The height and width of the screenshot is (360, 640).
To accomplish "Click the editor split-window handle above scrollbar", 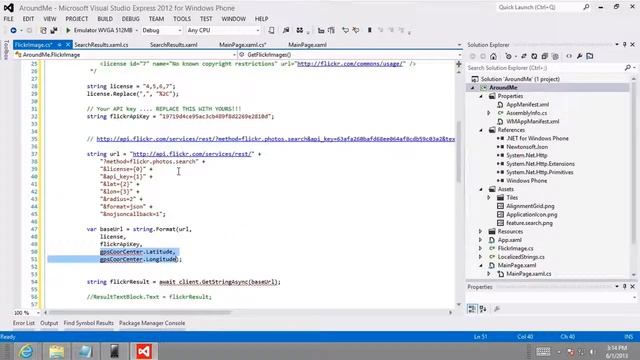I will (459, 64).
